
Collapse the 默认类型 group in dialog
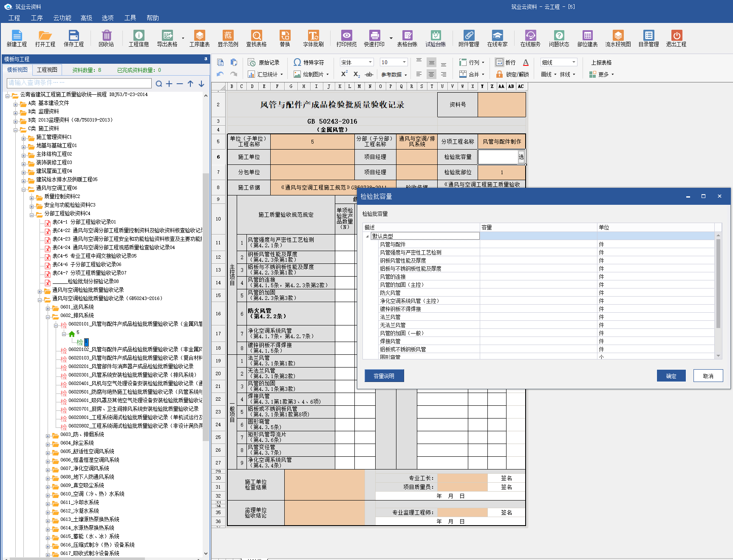pyautogui.click(x=367, y=236)
